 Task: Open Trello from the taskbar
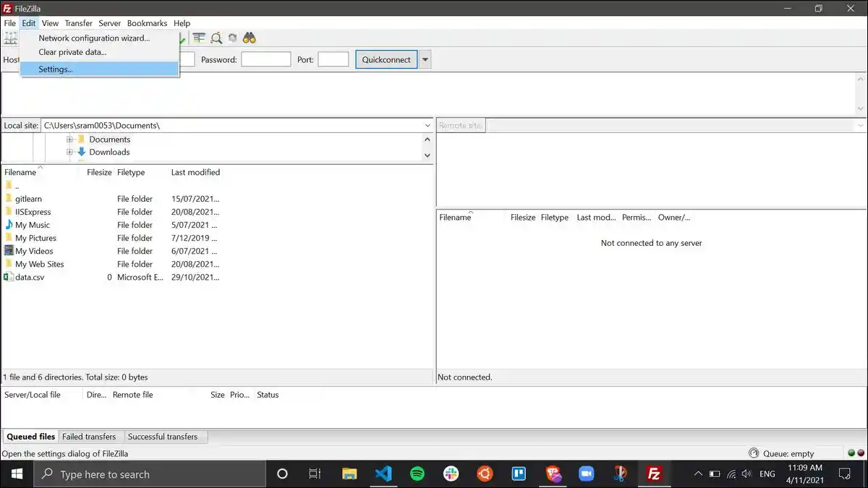[519, 474]
